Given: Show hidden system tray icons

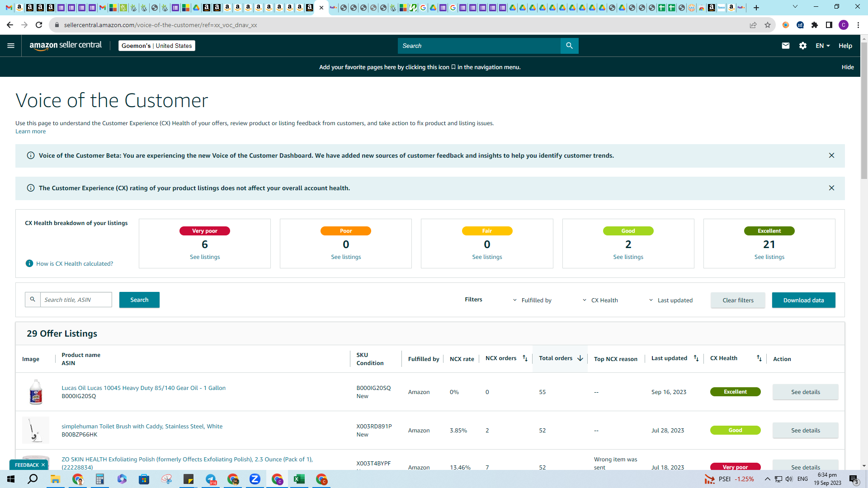Looking at the screenshot, I should click(767, 479).
